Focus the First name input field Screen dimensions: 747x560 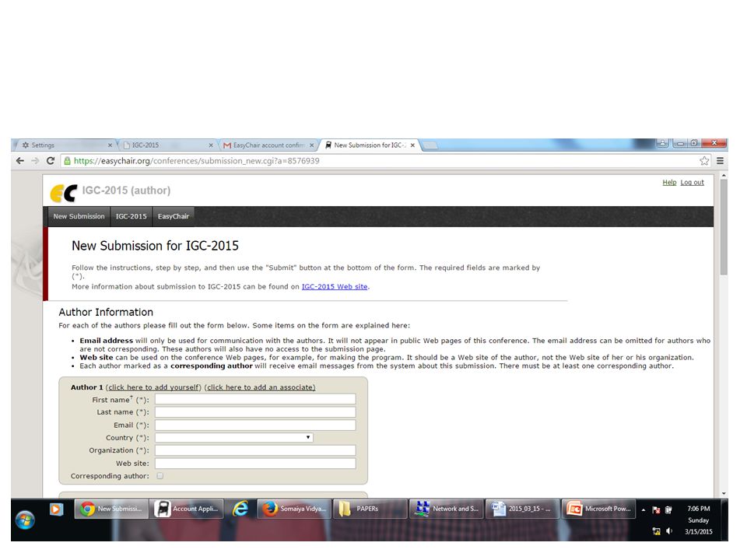coord(255,399)
